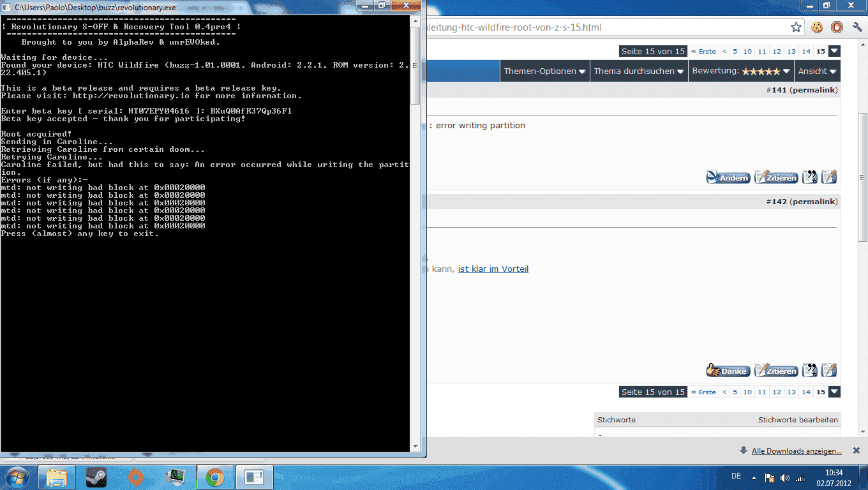Click quick reply icon on post #142
The image size is (868, 490).
[828, 370]
